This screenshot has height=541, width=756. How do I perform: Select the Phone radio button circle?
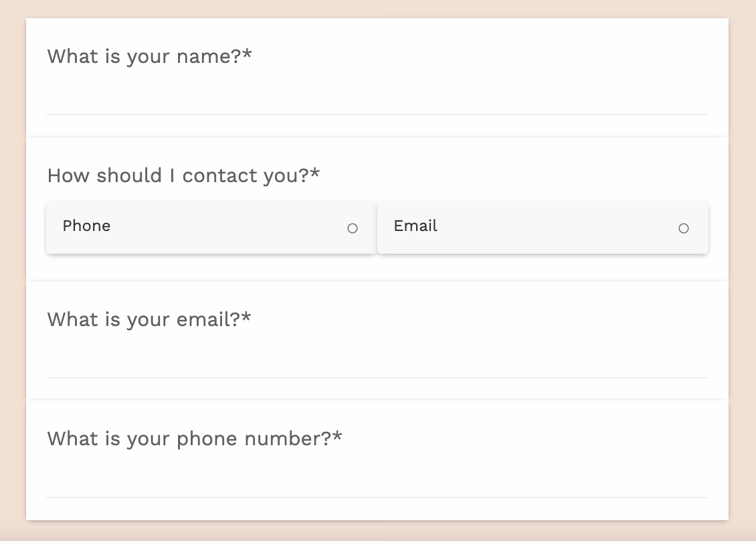click(353, 228)
